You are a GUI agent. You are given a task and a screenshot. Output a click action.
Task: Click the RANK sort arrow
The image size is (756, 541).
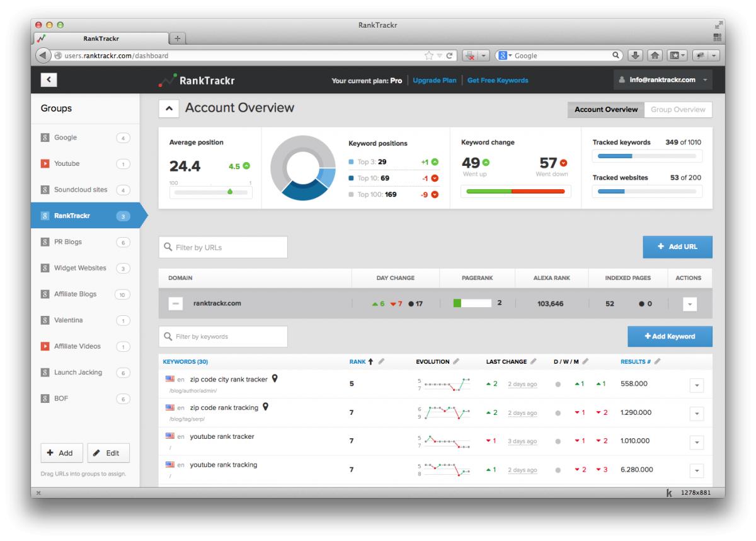(370, 361)
